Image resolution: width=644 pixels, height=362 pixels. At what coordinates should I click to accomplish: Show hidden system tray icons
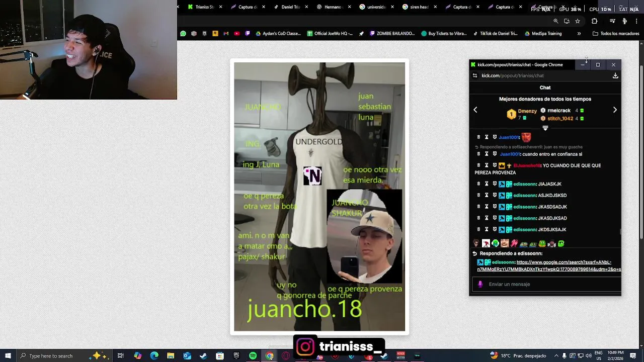point(556,356)
